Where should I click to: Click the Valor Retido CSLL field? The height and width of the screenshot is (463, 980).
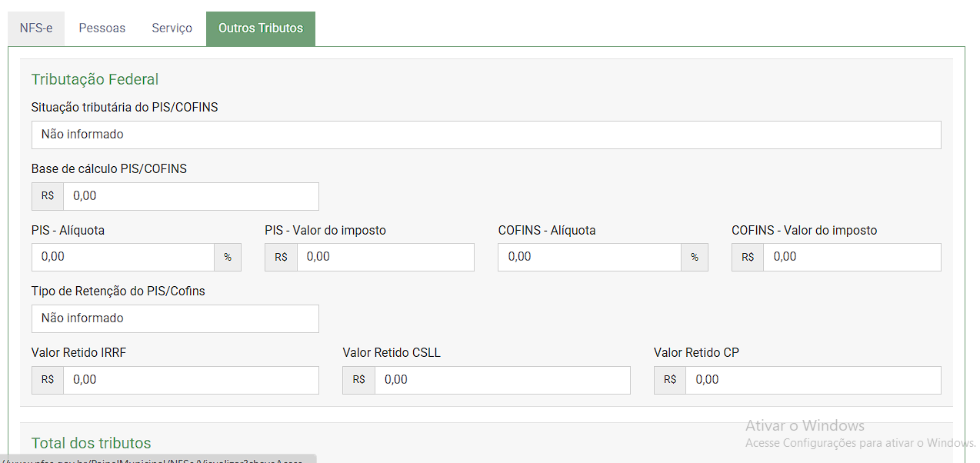tap(502, 380)
